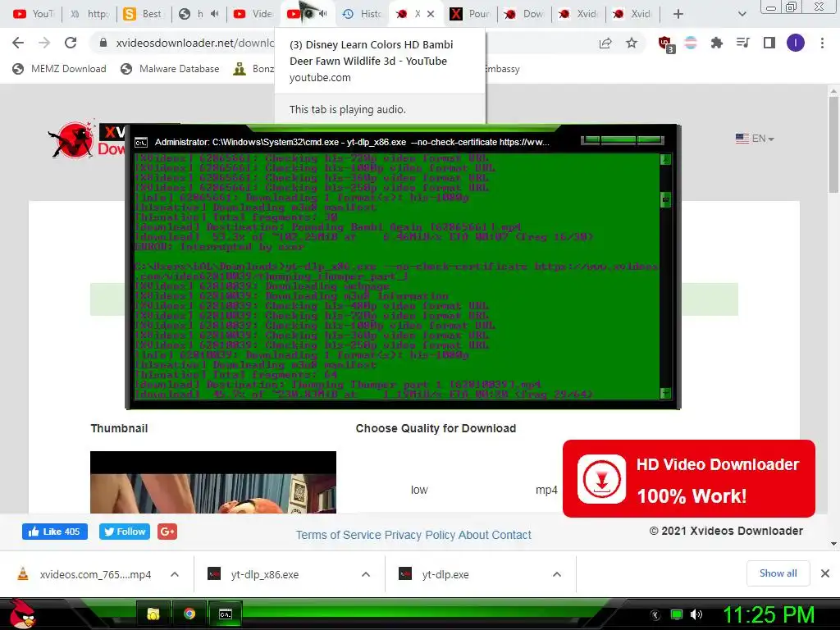840x630 pixels.
Task: Switch to the 'Vide' YouTube tab
Action: tap(254, 14)
